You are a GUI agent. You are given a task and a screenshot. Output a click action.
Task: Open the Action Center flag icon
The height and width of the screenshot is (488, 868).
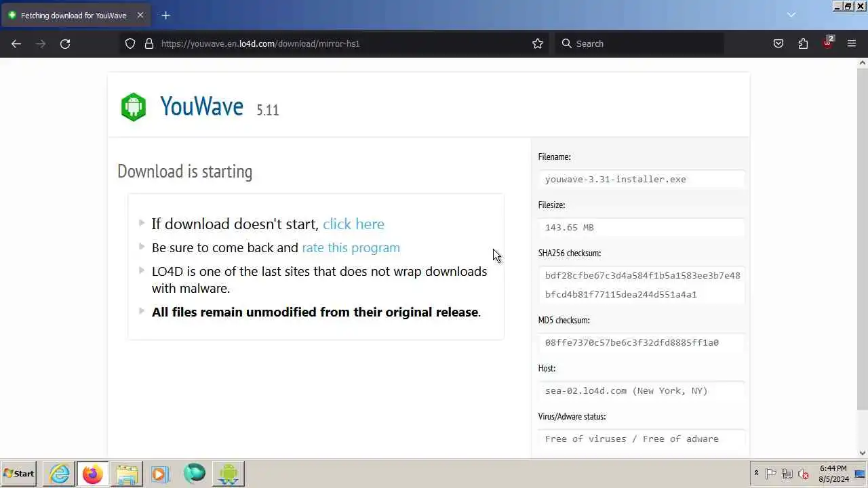[x=771, y=474]
